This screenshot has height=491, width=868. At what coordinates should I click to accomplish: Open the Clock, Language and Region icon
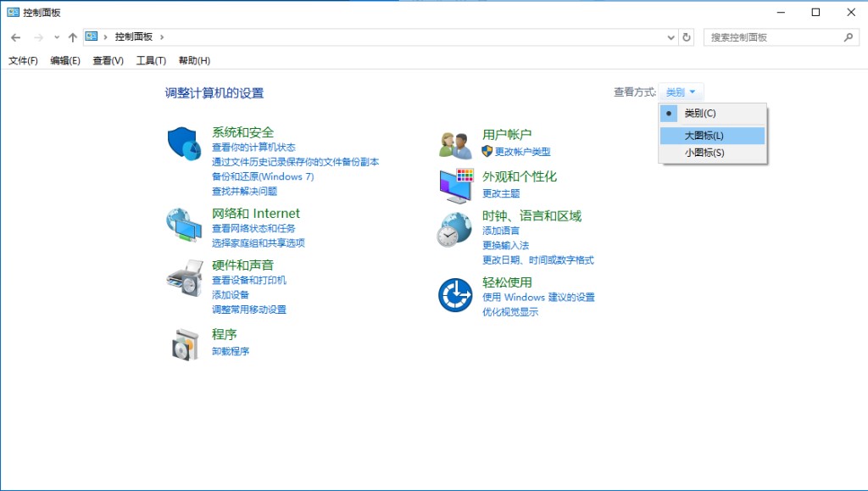455,229
